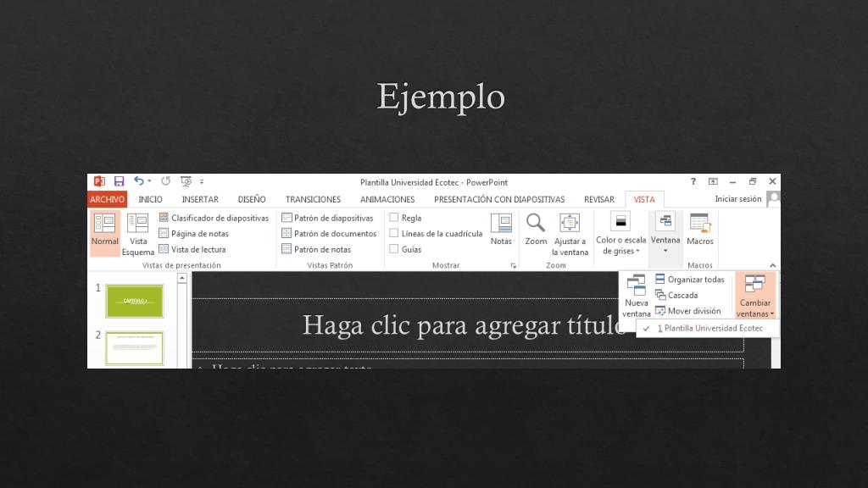
Task: Open Patrón de notas
Action: click(x=316, y=250)
